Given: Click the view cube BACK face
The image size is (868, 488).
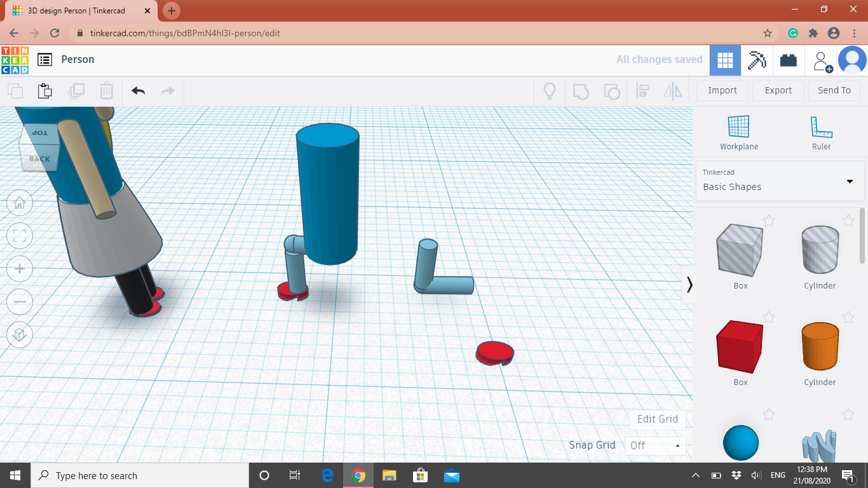Looking at the screenshot, I should (39, 158).
